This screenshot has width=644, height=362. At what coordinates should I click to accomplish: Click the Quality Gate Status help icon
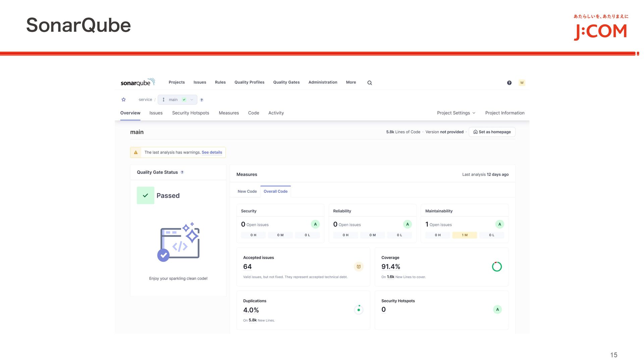182,172
